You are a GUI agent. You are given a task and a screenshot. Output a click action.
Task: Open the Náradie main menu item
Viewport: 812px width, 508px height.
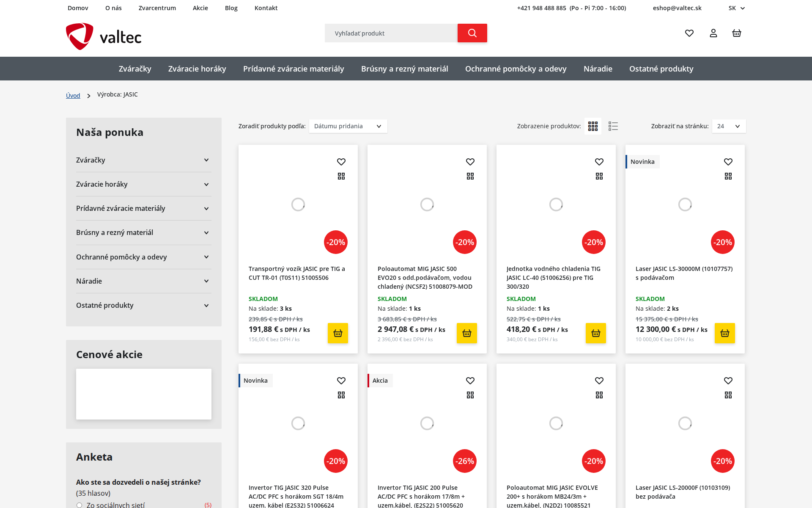click(x=598, y=69)
